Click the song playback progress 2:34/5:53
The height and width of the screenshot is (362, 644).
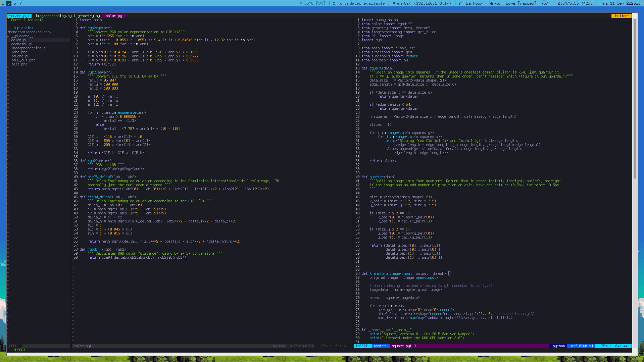point(568,3)
